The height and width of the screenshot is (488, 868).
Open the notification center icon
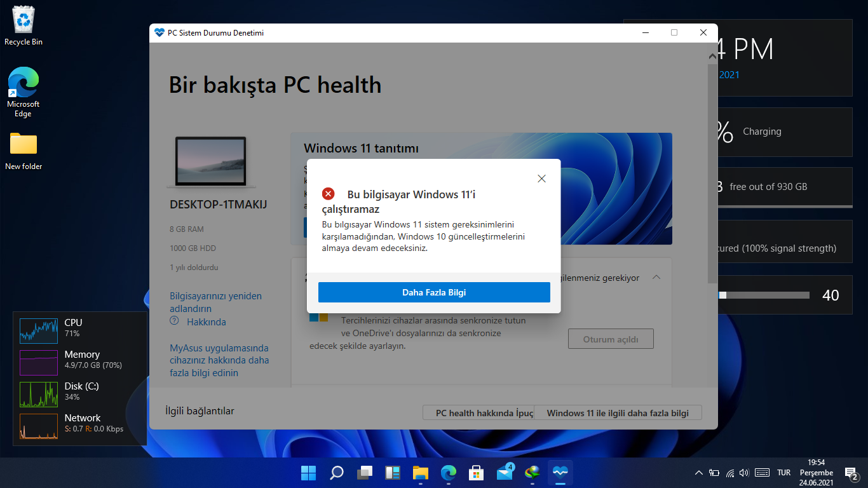(851, 473)
